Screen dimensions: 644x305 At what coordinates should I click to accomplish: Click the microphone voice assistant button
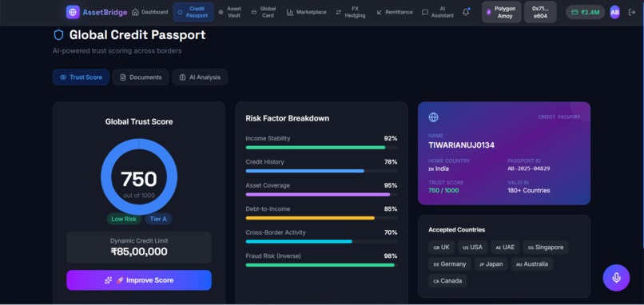[x=616, y=278]
